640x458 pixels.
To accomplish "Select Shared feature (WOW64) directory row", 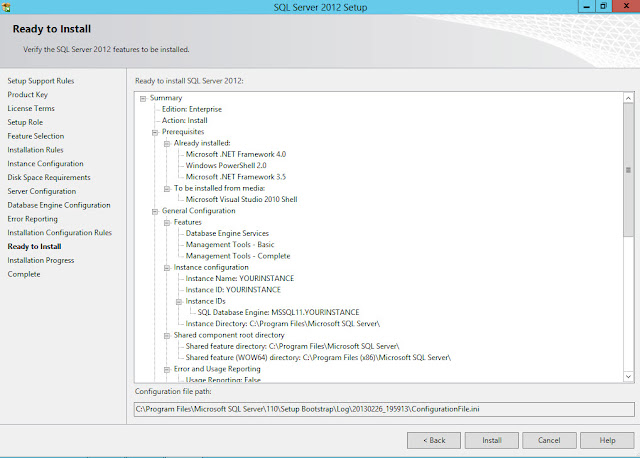I will click(318, 358).
